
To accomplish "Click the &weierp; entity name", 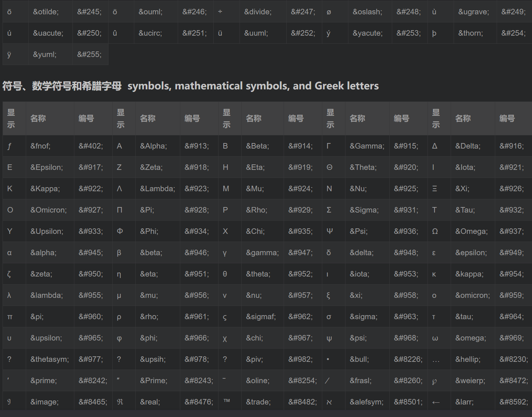I will 470,381.
